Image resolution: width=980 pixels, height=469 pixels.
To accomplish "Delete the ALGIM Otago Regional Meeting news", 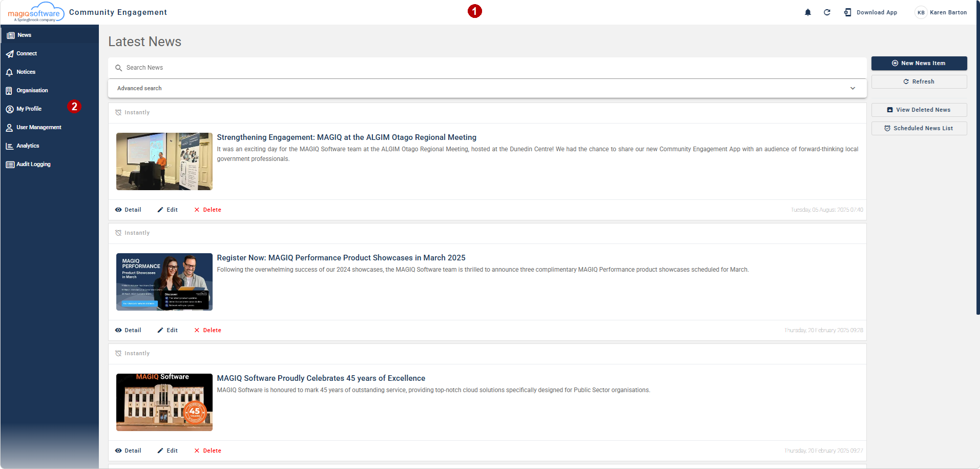I will (207, 210).
